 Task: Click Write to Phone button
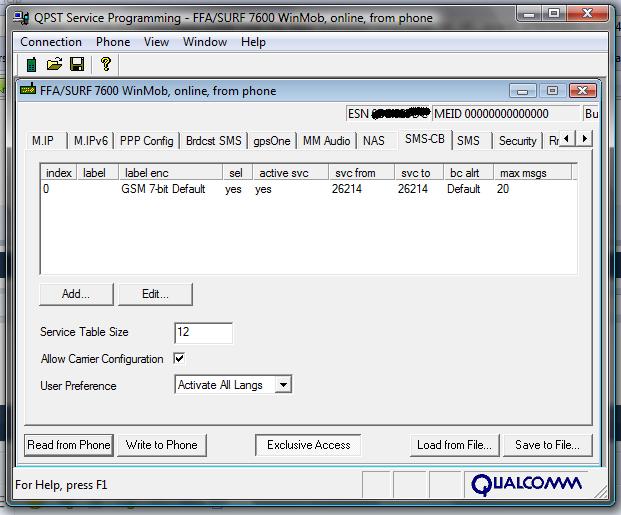162,445
